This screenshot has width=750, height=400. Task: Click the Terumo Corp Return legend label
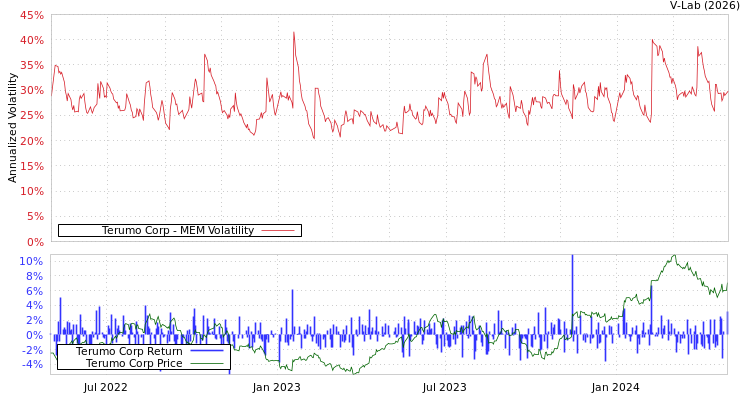[129, 351]
